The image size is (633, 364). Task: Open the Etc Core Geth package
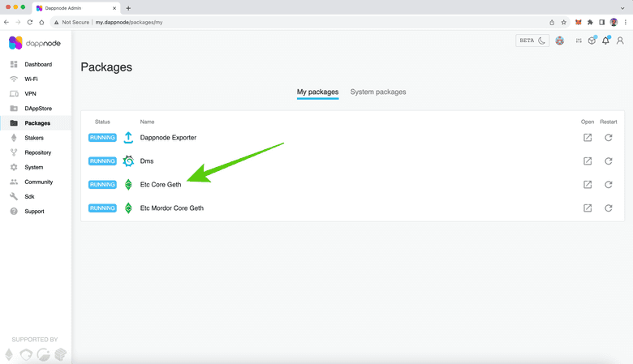click(161, 185)
